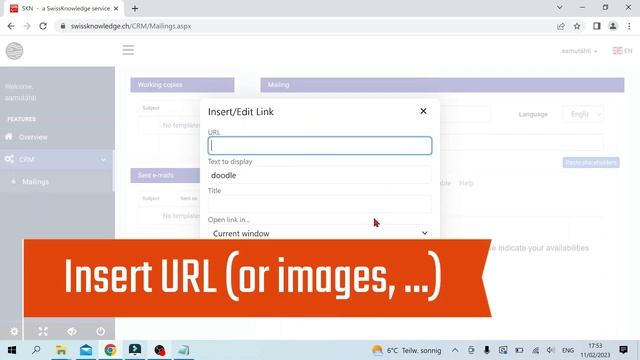Open the hamburger menu icon
Viewport: 640px width, 360px height.
[128, 50]
